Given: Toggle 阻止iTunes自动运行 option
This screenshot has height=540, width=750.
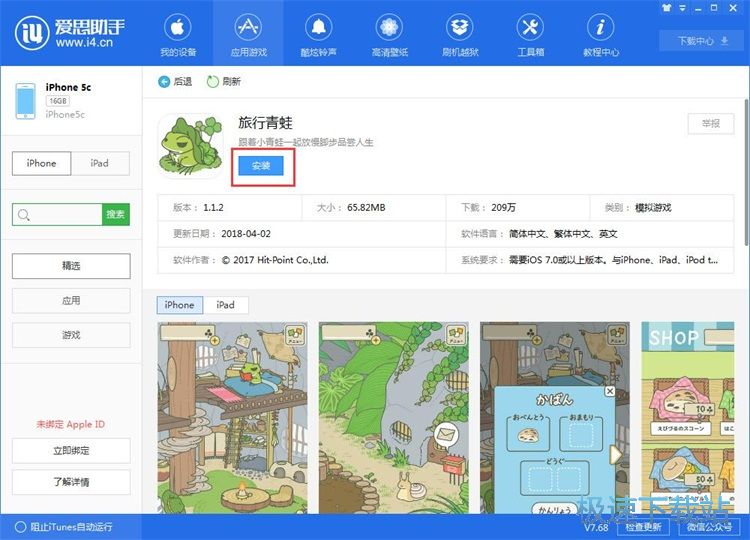Looking at the screenshot, I should pos(64,527).
